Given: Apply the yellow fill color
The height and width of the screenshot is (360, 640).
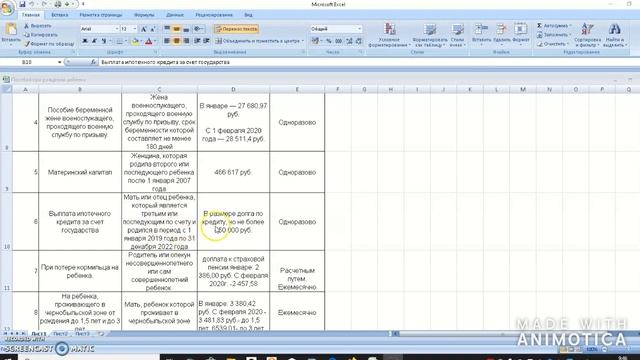Looking at the screenshot, I should coord(135,41).
